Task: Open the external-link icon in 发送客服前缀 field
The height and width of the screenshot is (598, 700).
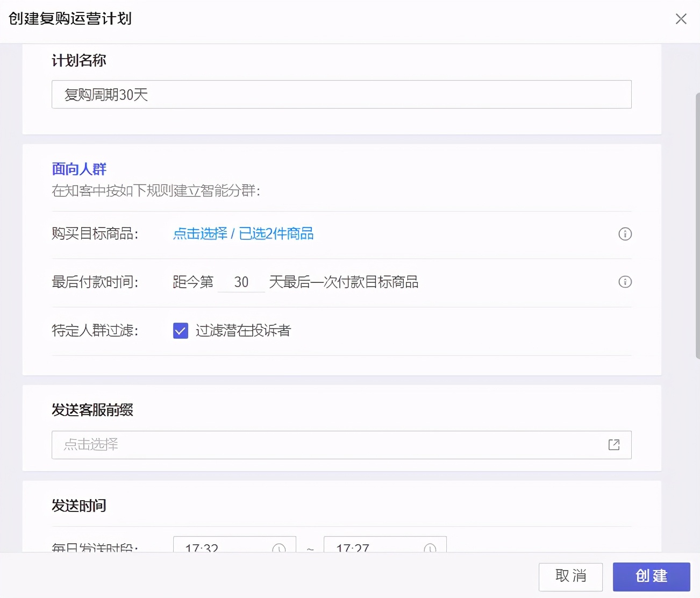Action: [x=613, y=445]
